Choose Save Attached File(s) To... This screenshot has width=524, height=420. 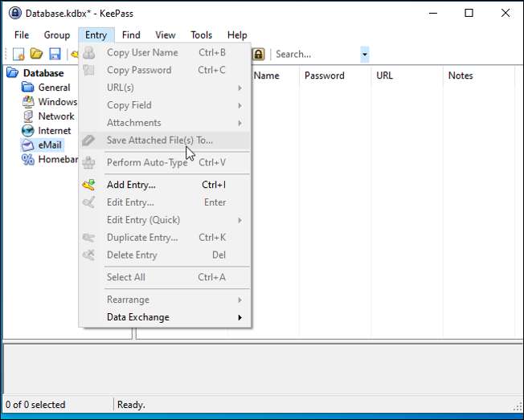165,141
